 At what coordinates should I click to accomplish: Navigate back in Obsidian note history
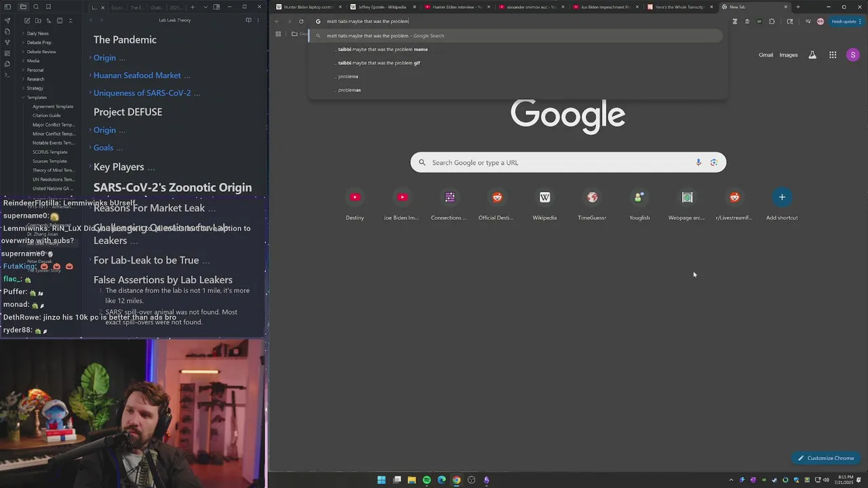pos(91,20)
